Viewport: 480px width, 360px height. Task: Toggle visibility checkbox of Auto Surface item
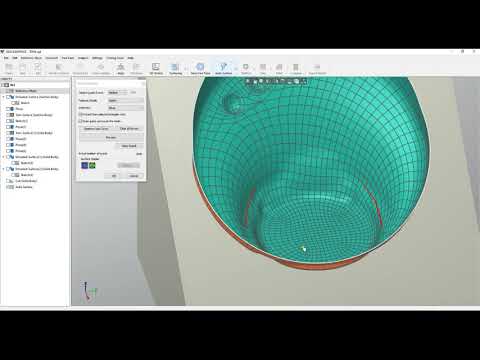click(x=8, y=187)
